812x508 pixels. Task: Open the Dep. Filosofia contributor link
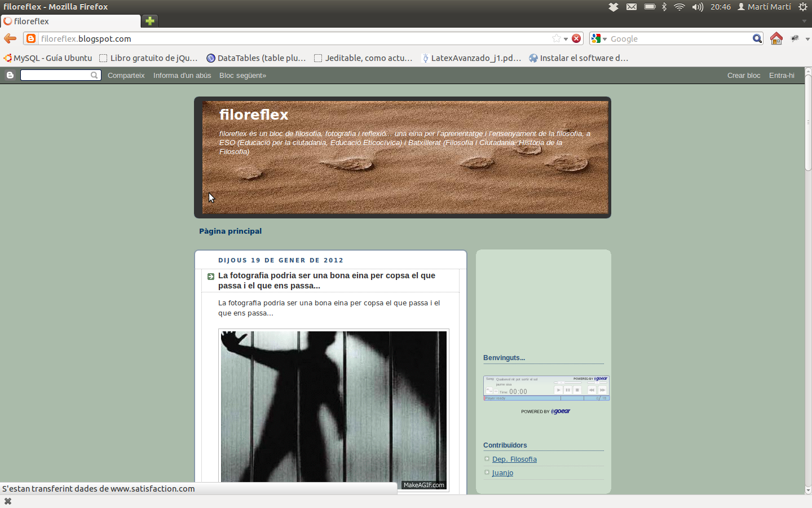(514, 459)
